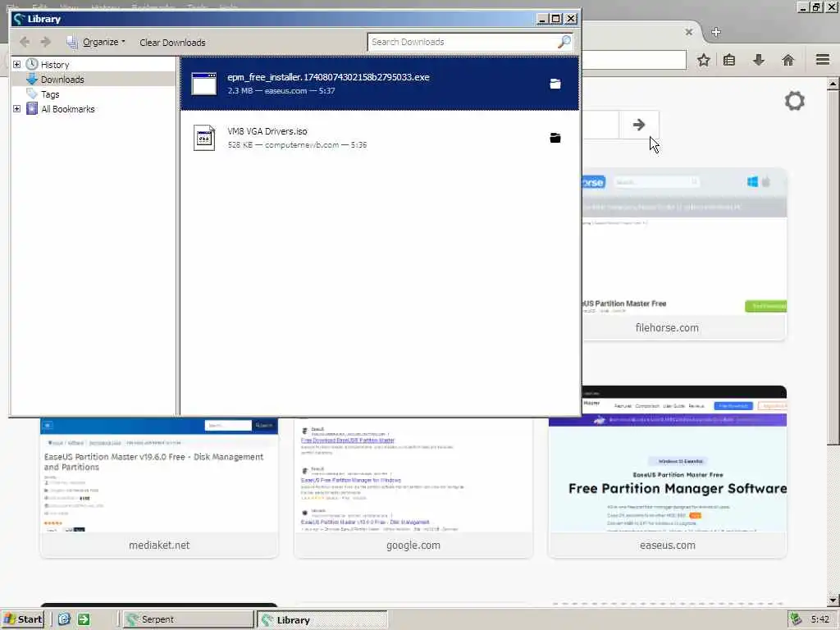Open browser downloads arrow button
Image resolution: width=840 pixels, height=630 pixels.
759,60
